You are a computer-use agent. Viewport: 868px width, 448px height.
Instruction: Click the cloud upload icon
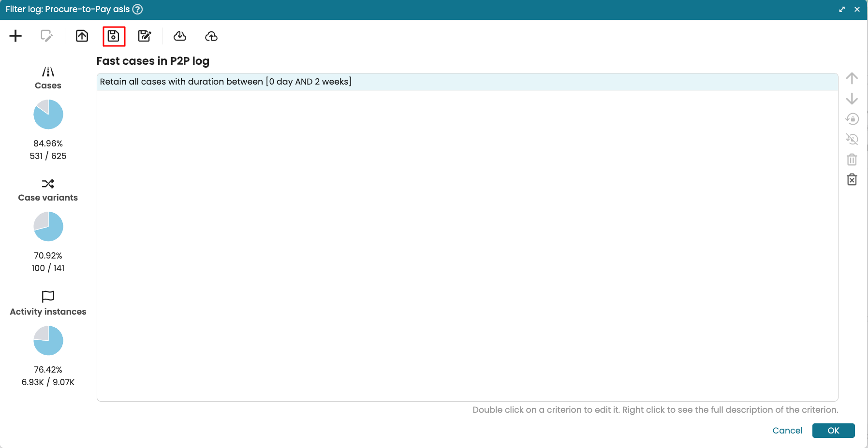point(211,36)
